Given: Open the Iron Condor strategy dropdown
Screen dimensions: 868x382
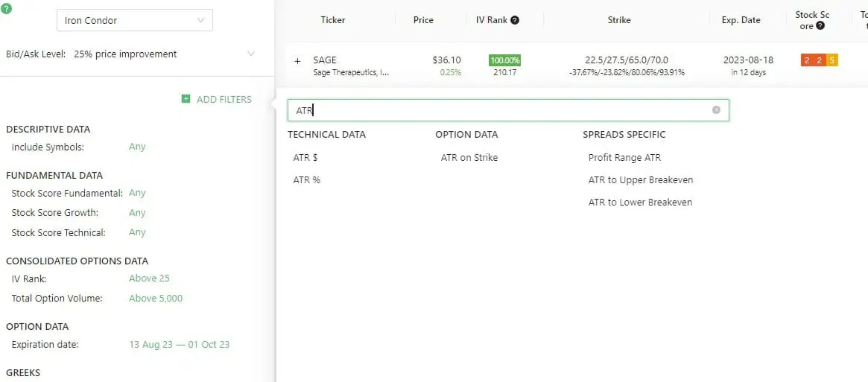Looking at the screenshot, I should [135, 21].
